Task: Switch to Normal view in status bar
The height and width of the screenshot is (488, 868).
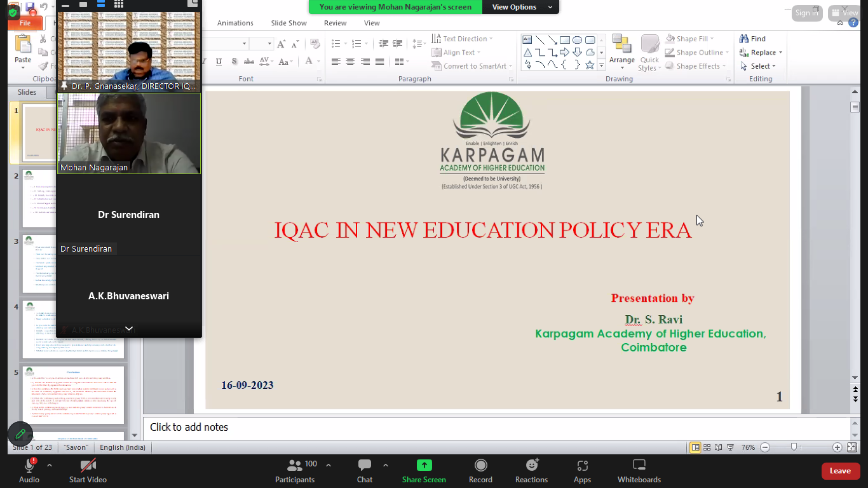Action: coord(696,447)
